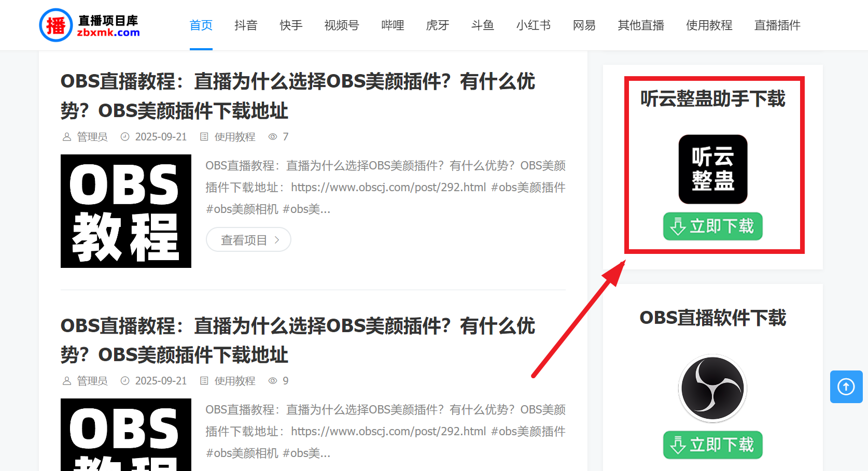
Task: Click the document icon before 使用教程 label
Action: pyautogui.click(x=204, y=136)
